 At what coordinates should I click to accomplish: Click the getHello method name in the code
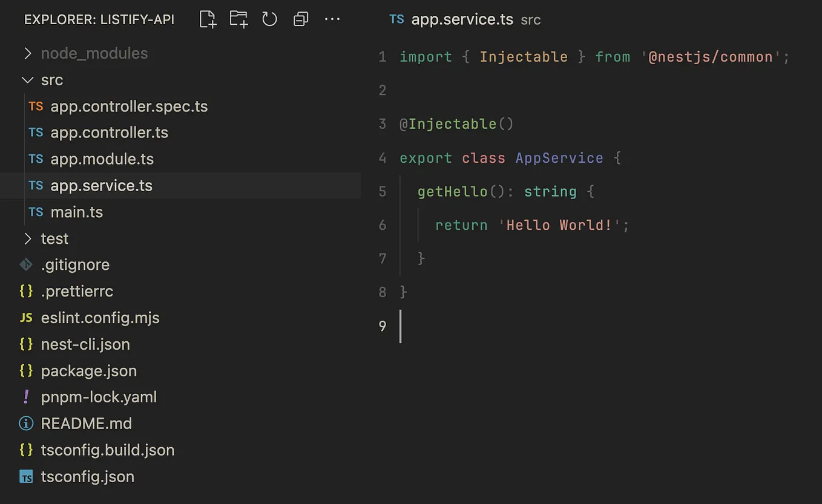(452, 191)
